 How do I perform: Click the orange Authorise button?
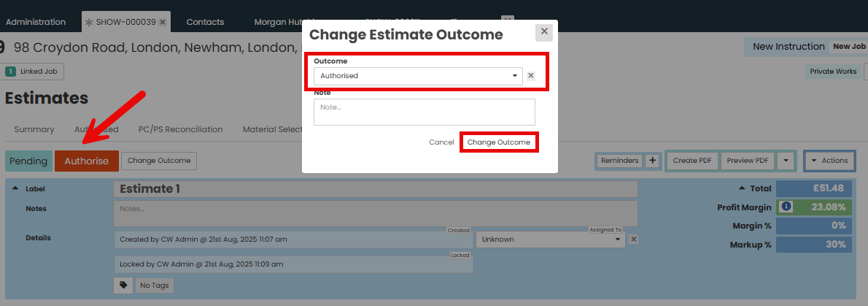tap(86, 161)
